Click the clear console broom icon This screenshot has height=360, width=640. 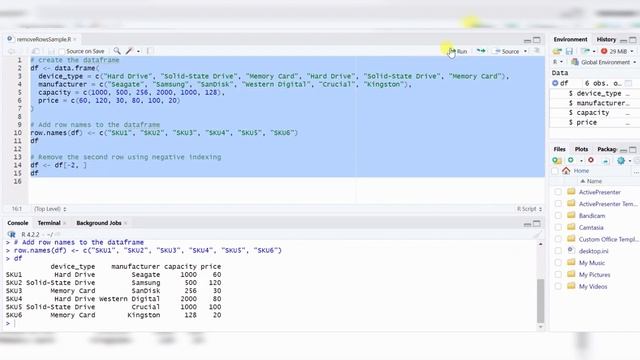tap(538, 234)
